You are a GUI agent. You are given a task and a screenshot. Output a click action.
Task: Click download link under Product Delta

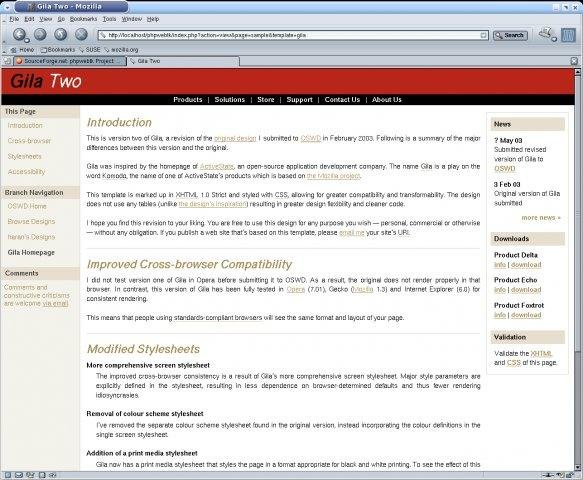coord(526,265)
